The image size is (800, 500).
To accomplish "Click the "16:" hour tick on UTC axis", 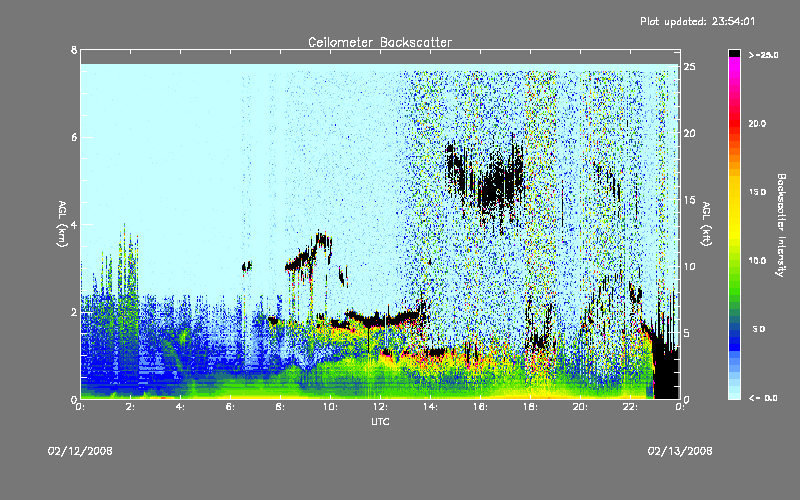I will (x=480, y=407).
